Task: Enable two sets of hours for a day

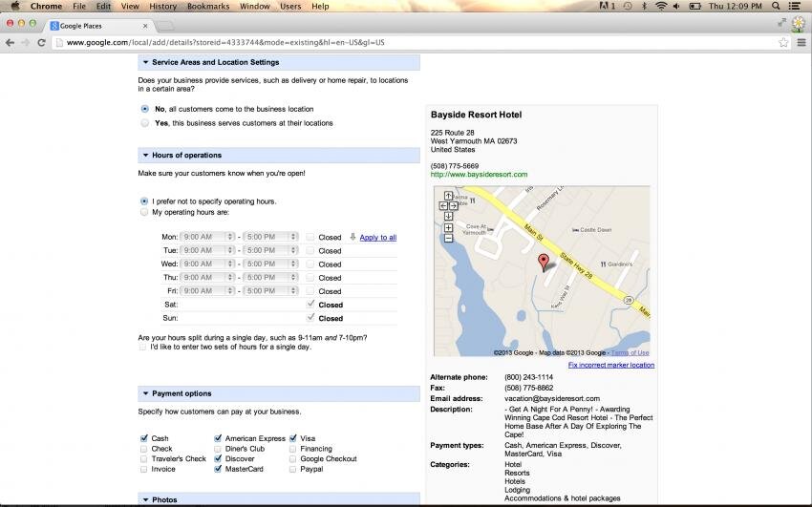Action: (142, 348)
